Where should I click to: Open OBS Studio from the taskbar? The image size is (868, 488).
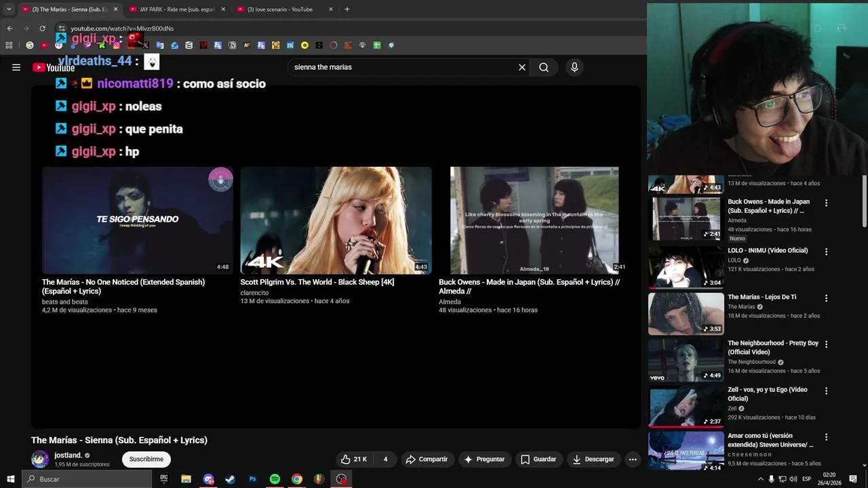(341, 479)
